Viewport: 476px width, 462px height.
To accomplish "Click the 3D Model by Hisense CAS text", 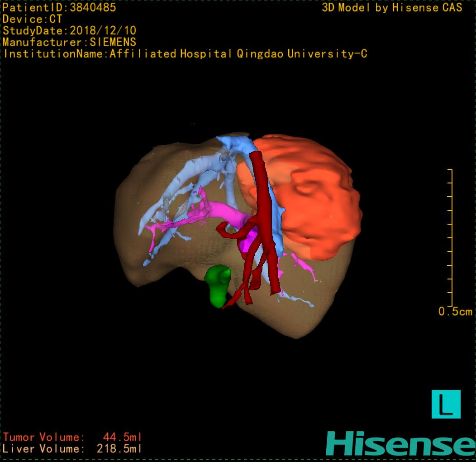I will pos(392,7).
